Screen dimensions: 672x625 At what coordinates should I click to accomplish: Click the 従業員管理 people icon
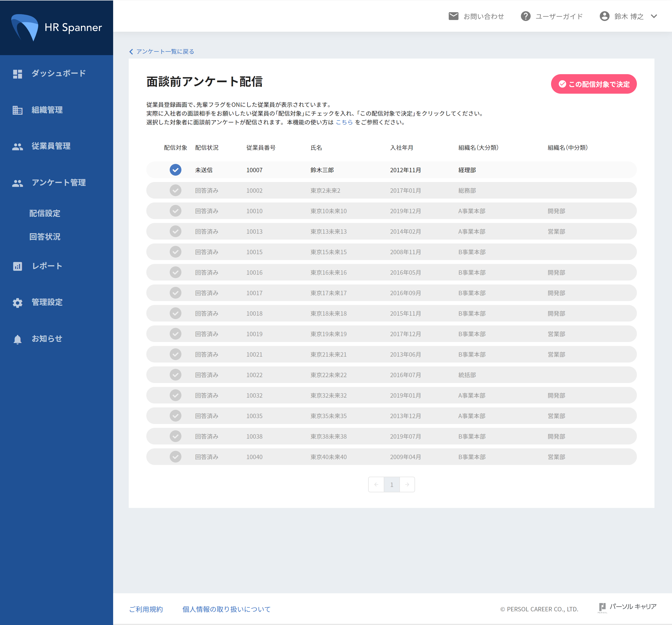pyautogui.click(x=17, y=146)
